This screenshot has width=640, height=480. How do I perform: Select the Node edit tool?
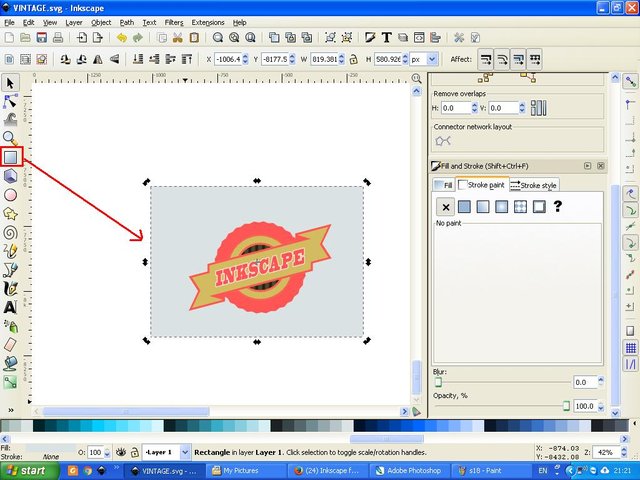10,101
